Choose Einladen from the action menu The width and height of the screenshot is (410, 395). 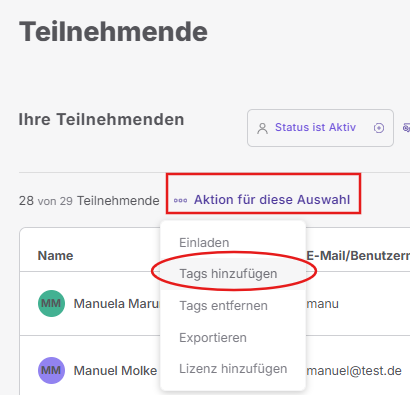[204, 243]
